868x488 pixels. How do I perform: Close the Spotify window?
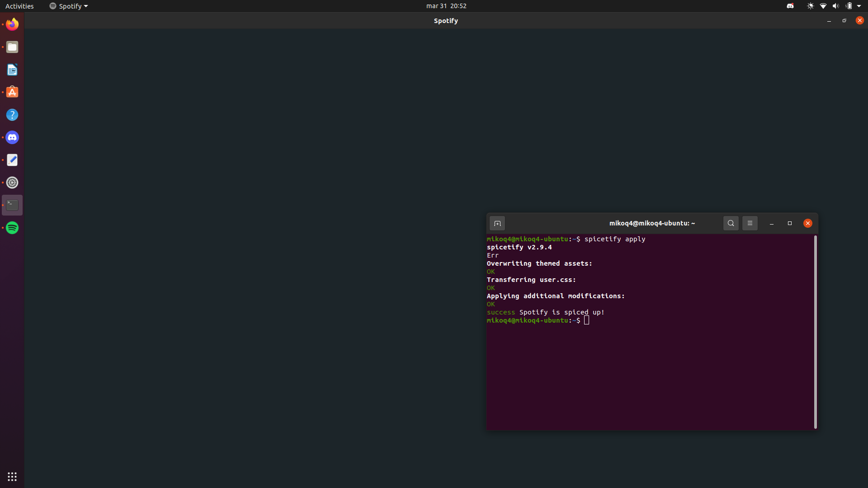[x=860, y=20]
